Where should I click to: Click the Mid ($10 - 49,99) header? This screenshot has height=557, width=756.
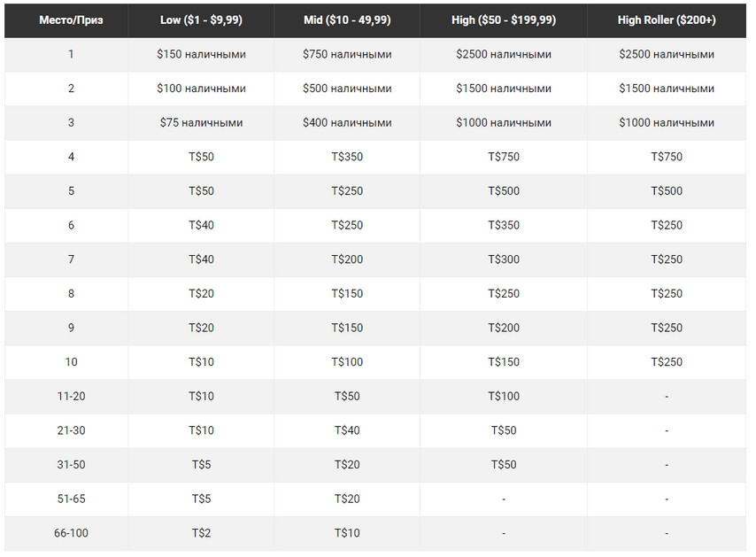347,19
